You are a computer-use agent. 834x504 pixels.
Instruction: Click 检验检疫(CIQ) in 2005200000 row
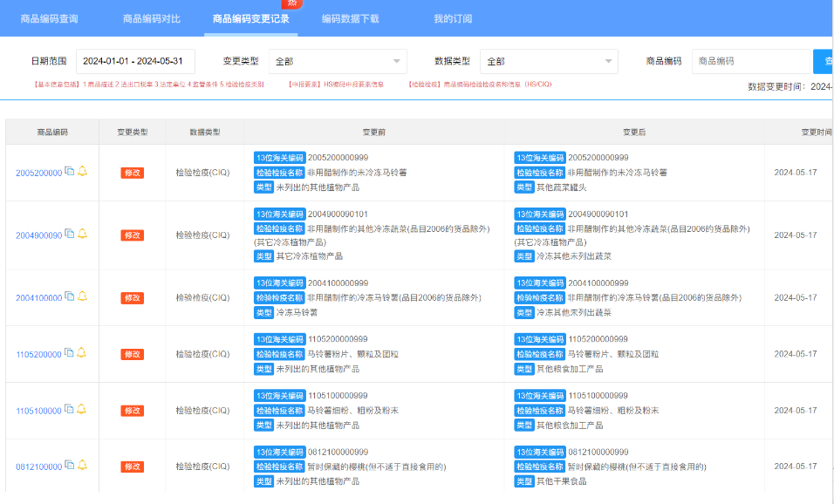coord(202,173)
